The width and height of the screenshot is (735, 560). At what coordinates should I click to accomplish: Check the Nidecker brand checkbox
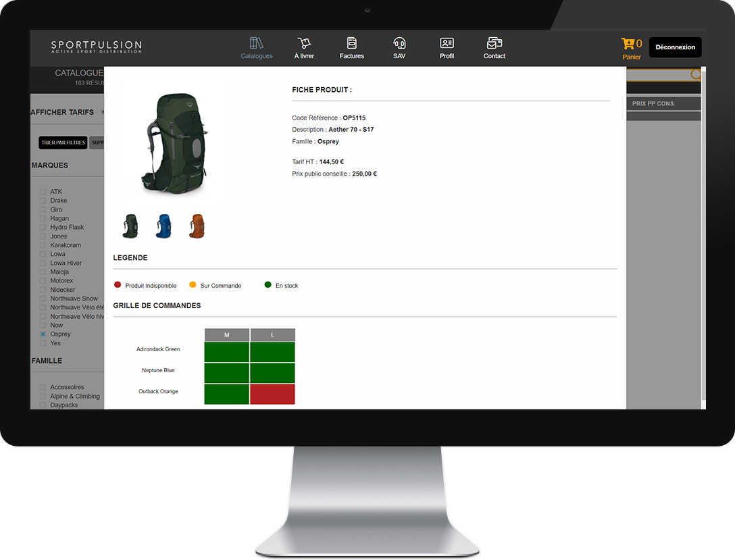[x=43, y=290]
